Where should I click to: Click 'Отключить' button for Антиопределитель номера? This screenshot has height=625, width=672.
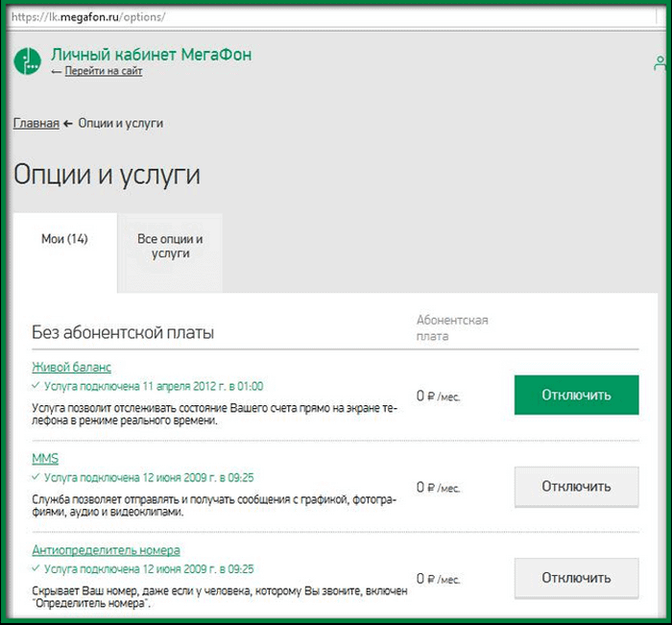(x=576, y=578)
